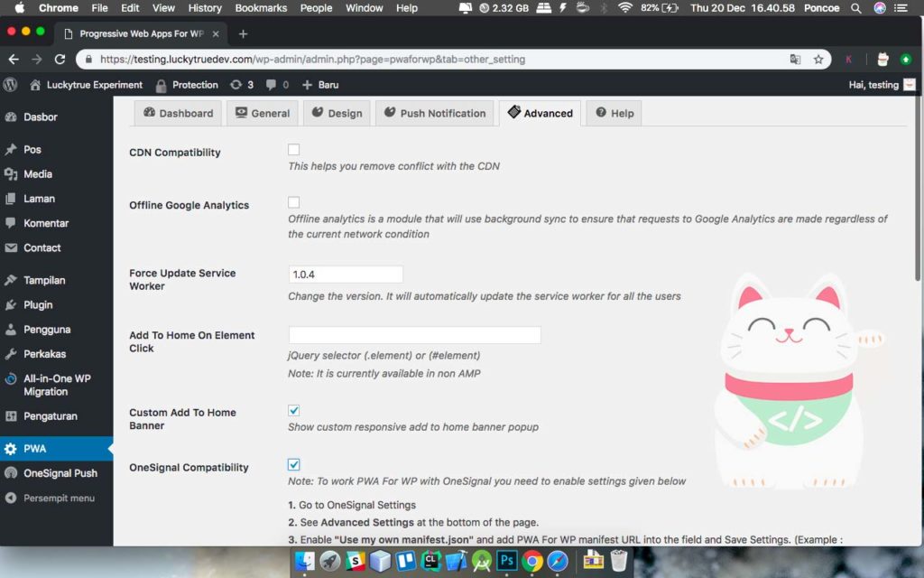Open the History menu in menu bar
The width and height of the screenshot is (924, 578).
pyautogui.click(x=205, y=8)
